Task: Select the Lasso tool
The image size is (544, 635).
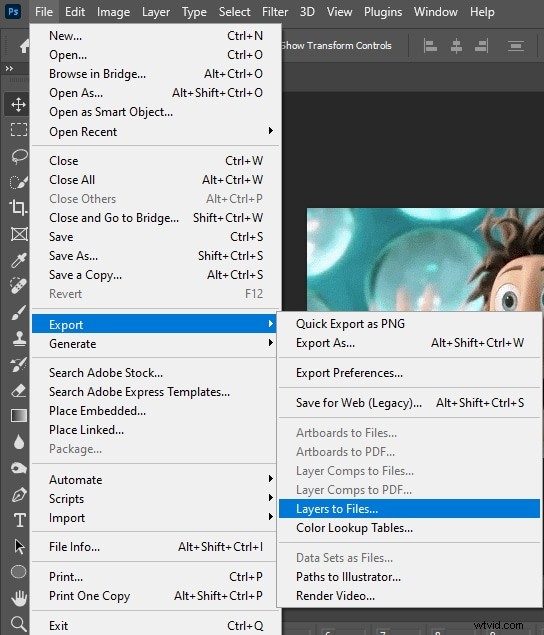Action: tap(19, 156)
